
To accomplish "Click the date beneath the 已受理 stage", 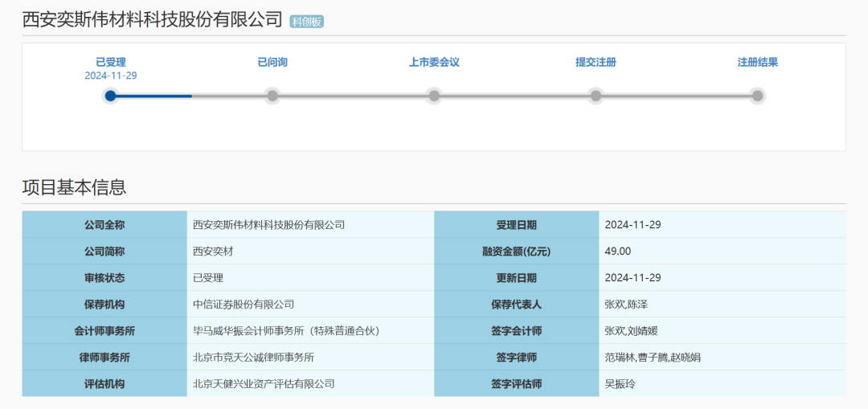I will point(111,76).
